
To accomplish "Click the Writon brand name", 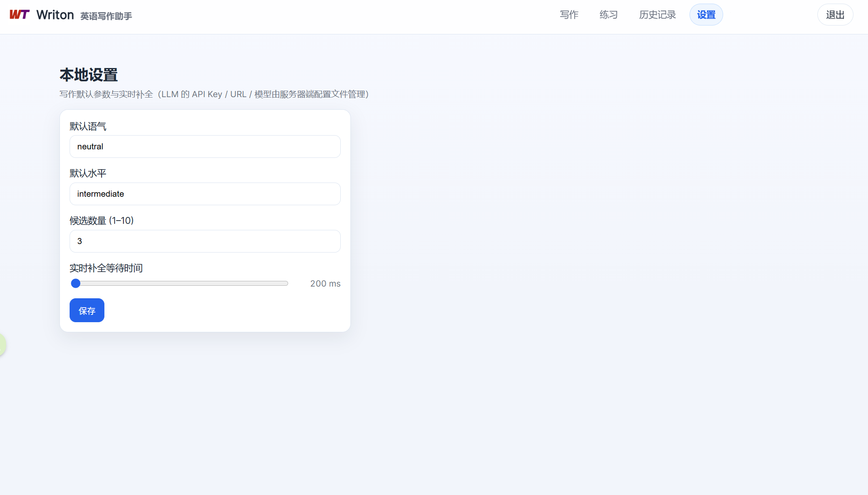I will point(55,15).
